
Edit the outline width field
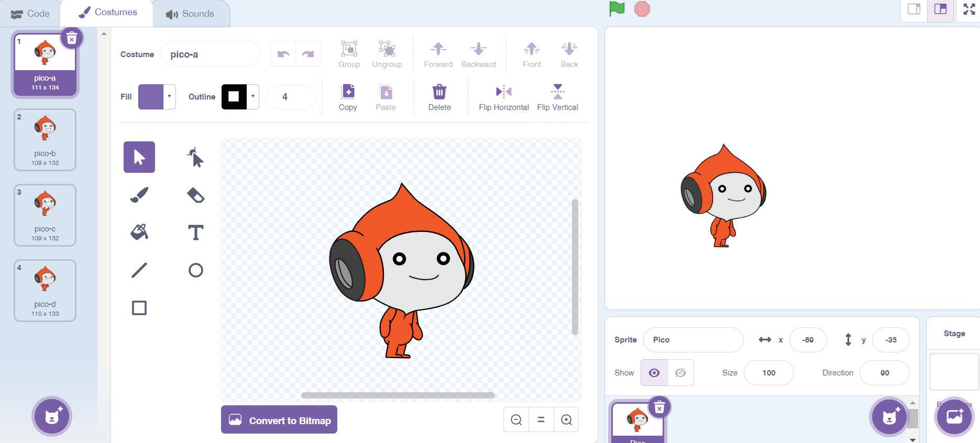point(291,96)
